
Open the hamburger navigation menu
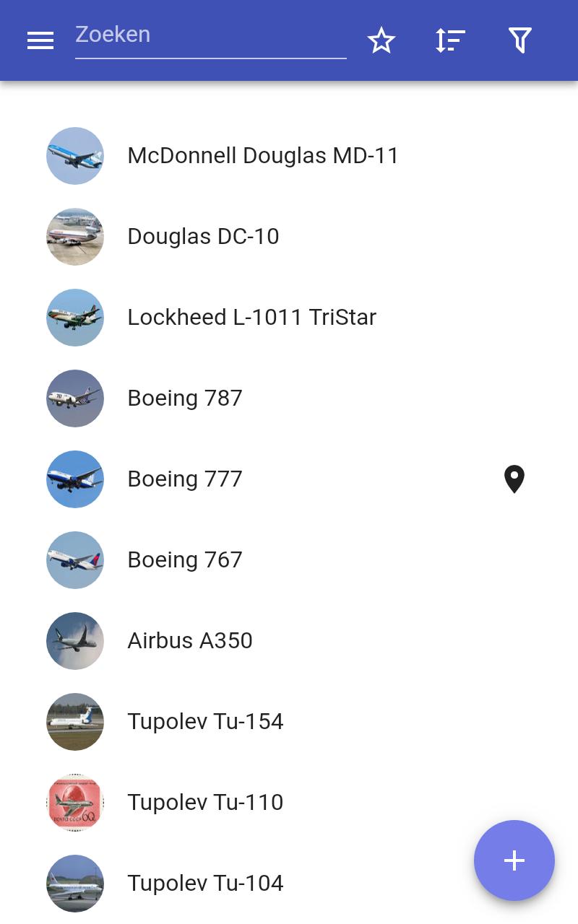[40, 40]
